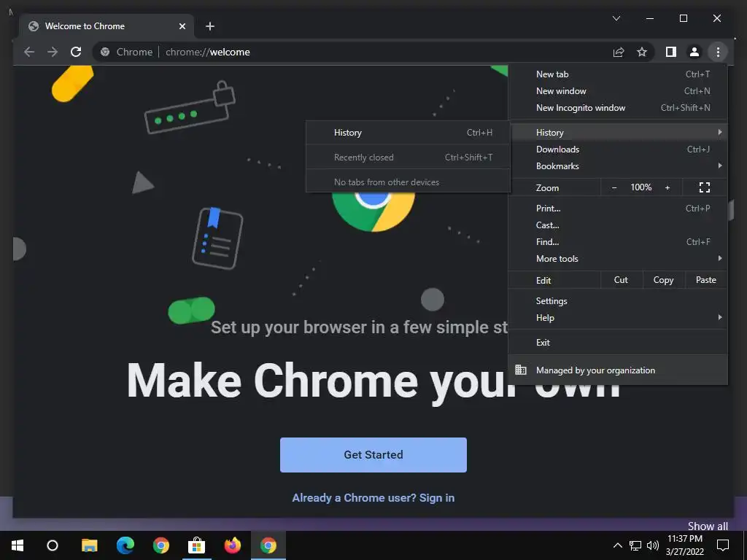
Task: Click the share this page icon
Action: point(619,52)
